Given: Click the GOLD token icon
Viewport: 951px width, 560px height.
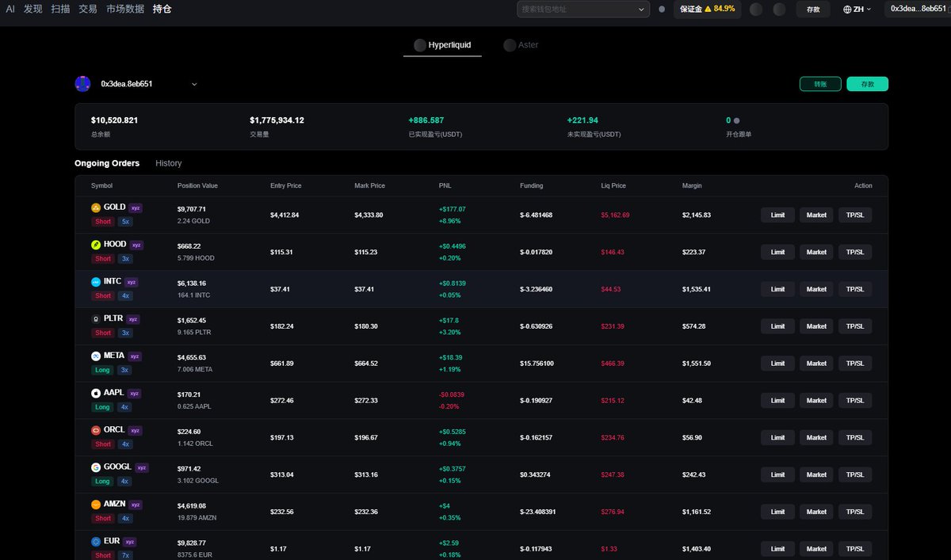Looking at the screenshot, I should (96, 208).
